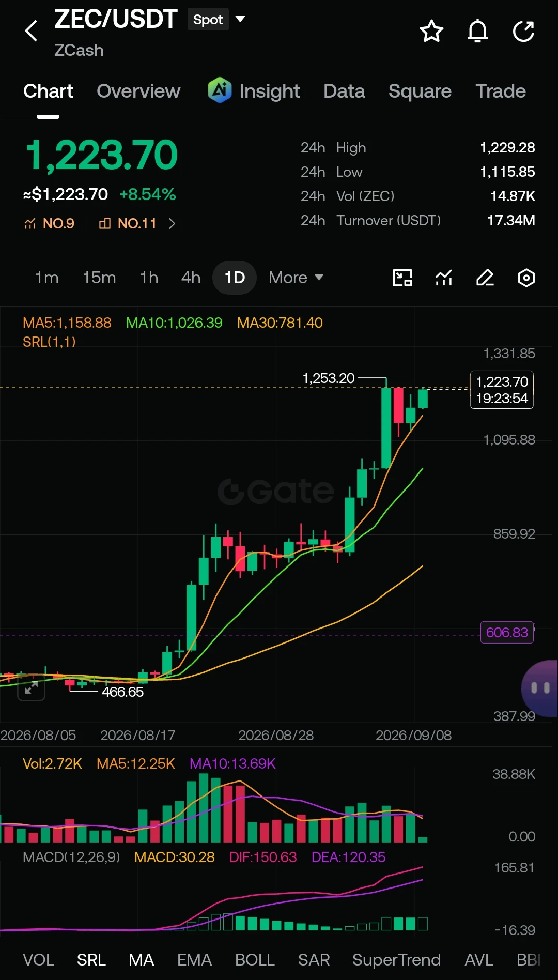Toggle AVL indicator
The height and width of the screenshot is (980, 558).
pos(478,960)
